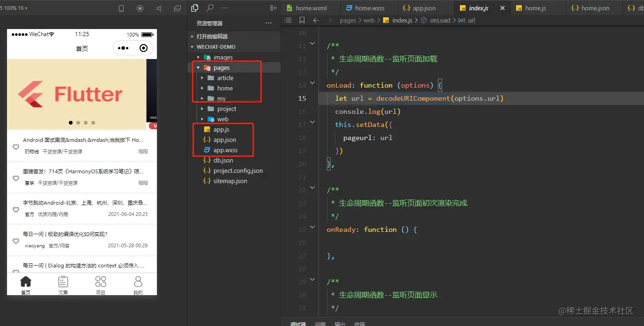Open more actions via the ellipsis beside search
Viewport: 644px width, 326px height.
coord(225,8)
